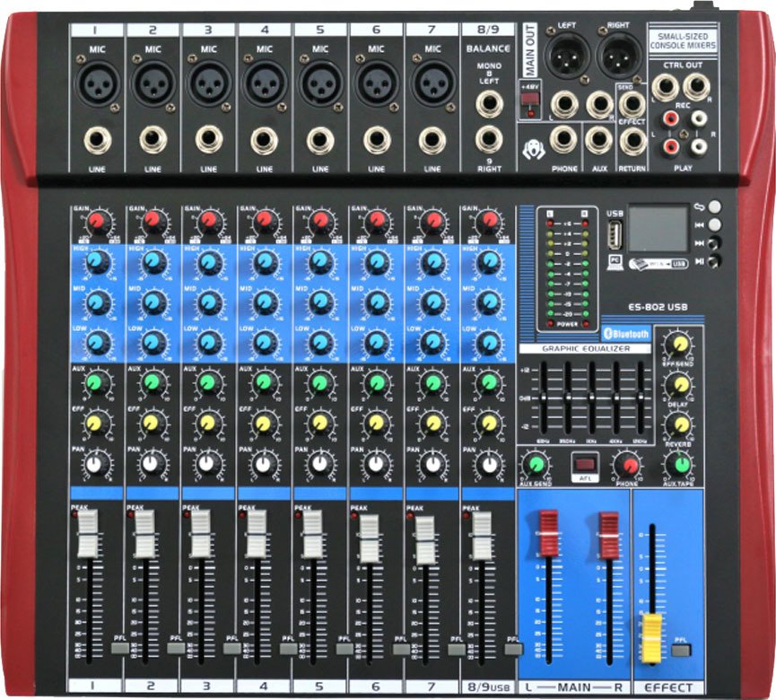
Task: Click the green AUX SEND master knob
Action: (535, 465)
